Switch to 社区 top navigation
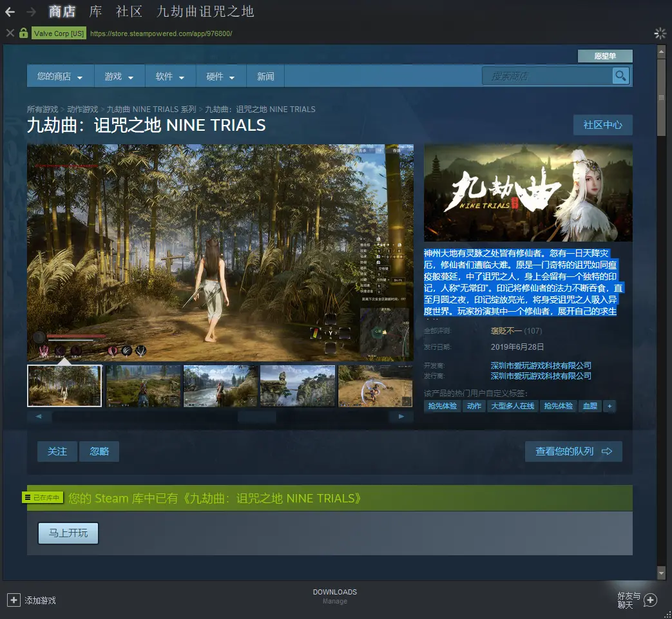Image resolution: width=672 pixels, height=619 pixels. (129, 12)
